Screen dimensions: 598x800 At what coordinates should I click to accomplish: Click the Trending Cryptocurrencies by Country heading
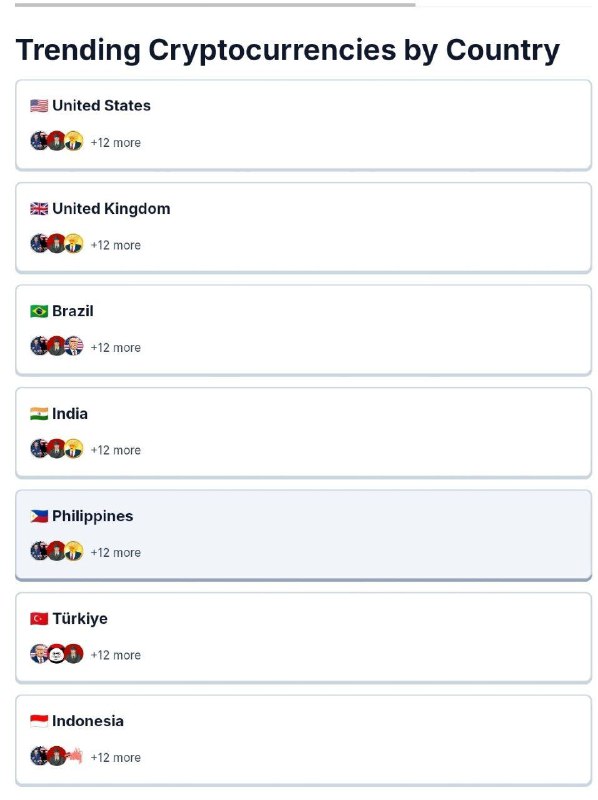(288, 50)
